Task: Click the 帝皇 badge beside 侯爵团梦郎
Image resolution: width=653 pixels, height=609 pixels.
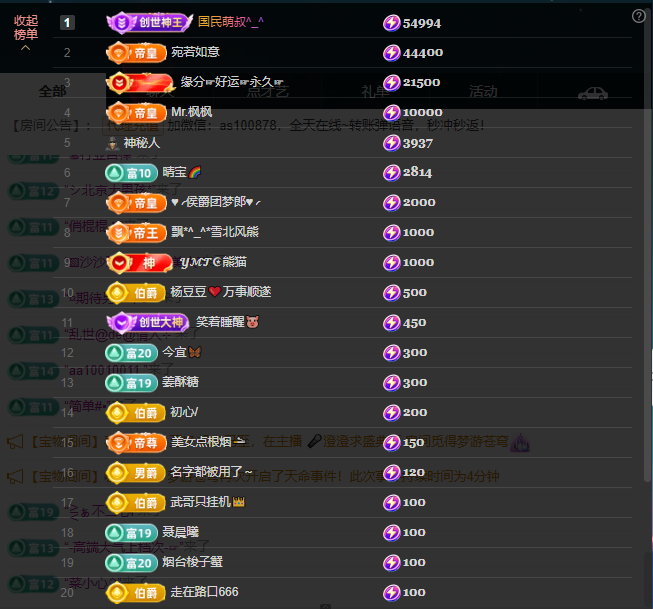Action: coord(137,203)
